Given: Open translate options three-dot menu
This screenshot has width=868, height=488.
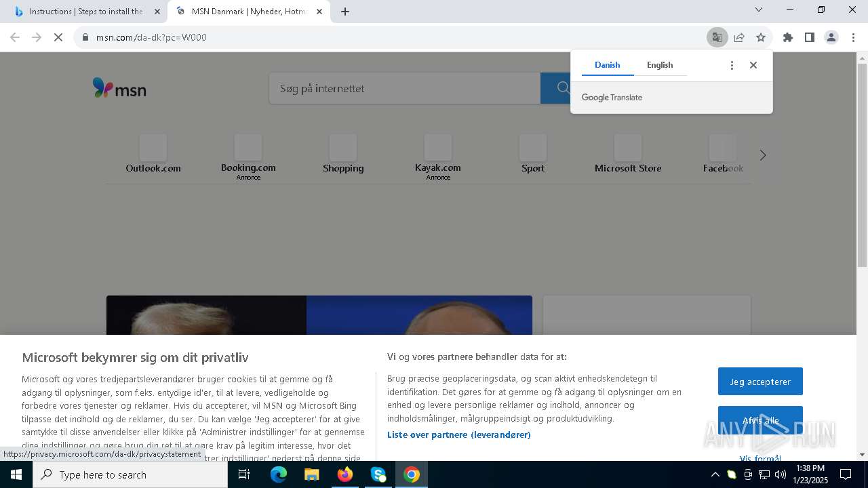Looking at the screenshot, I should coord(732,65).
